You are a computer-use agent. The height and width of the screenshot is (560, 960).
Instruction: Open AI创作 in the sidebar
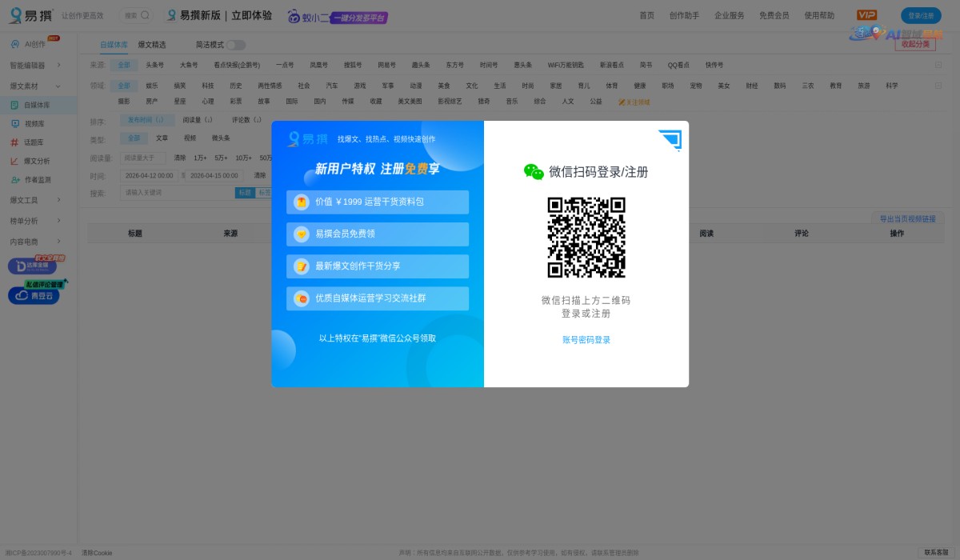click(32, 44)
